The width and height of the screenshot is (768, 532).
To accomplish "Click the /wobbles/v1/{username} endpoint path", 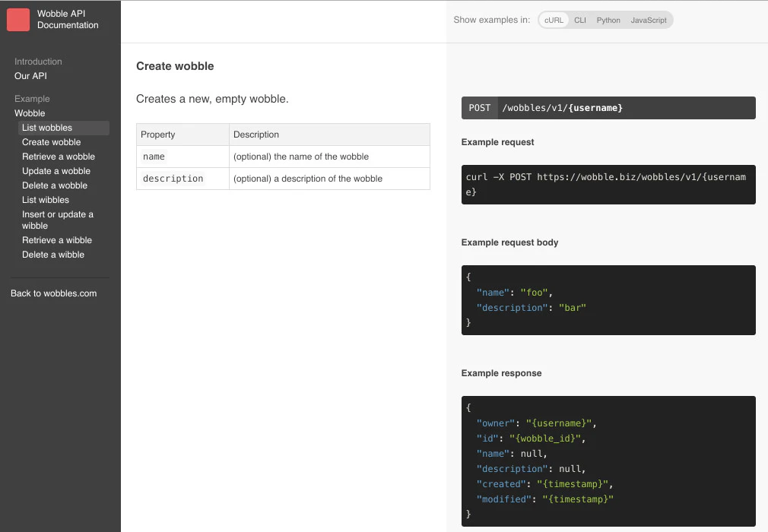I will coord(562,108).
